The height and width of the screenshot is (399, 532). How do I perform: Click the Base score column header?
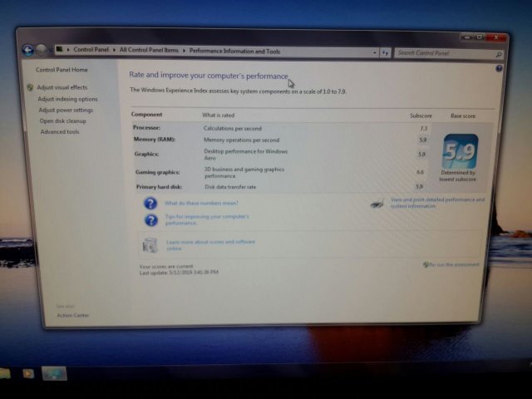click(x=463, y=116)
